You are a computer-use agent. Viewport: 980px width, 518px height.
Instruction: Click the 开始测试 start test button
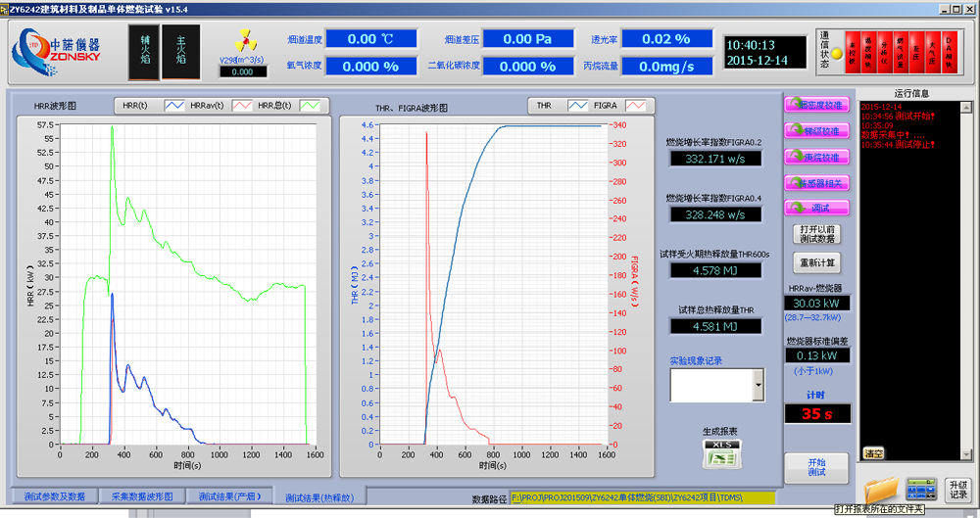tap(816, 467)
